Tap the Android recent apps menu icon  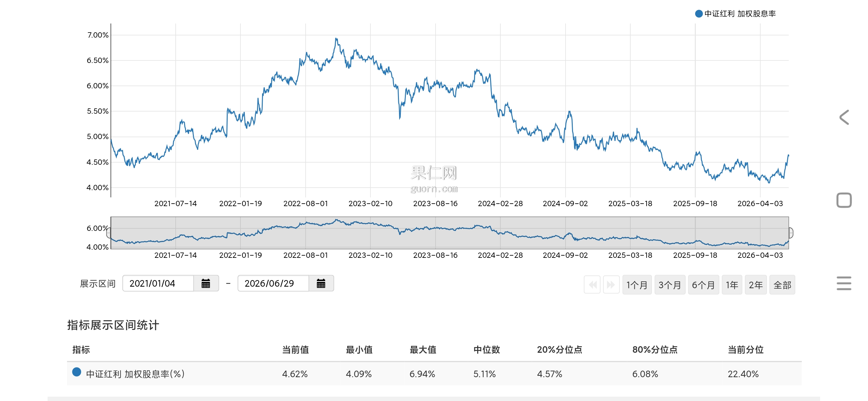click(844, 283)
